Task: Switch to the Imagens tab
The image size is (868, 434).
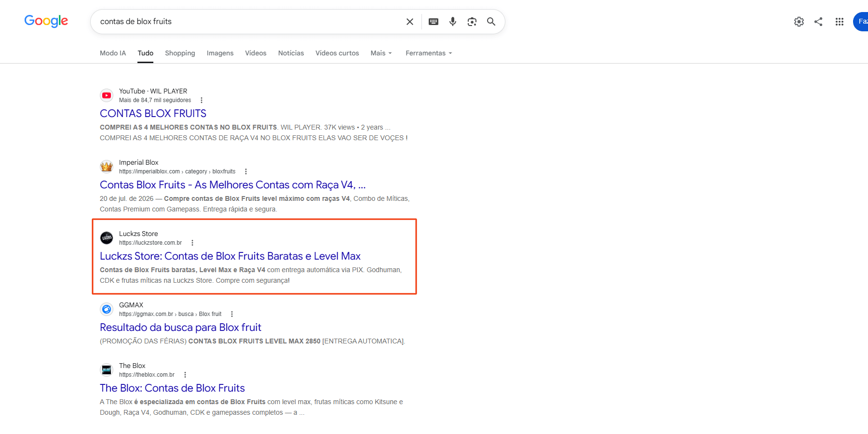Action: click(x=220, y=53)
